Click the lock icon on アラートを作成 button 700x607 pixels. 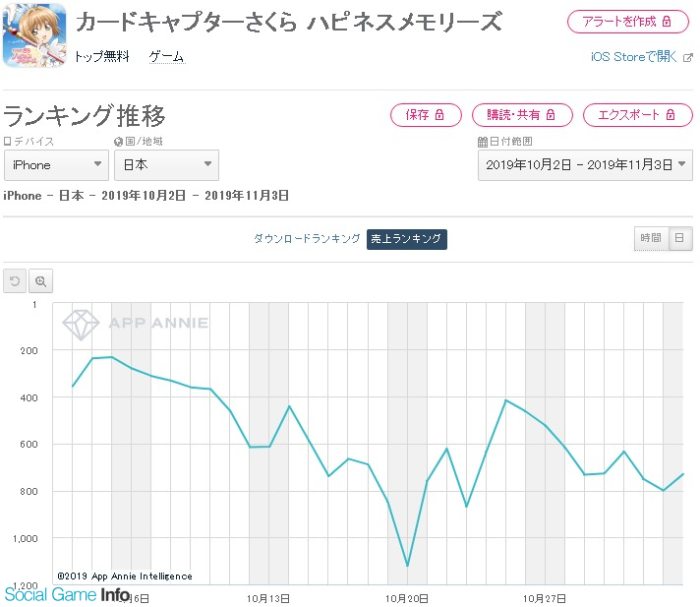(x=667, y=21)
